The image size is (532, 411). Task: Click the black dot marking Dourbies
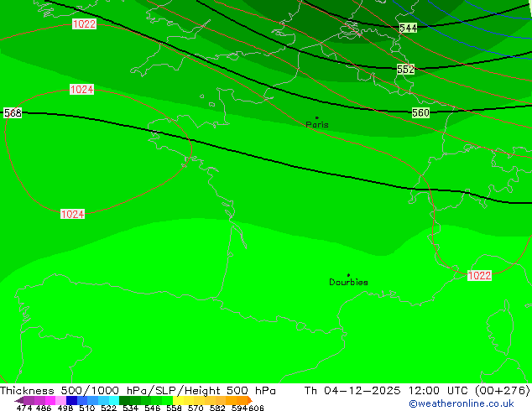click(348, 275)
